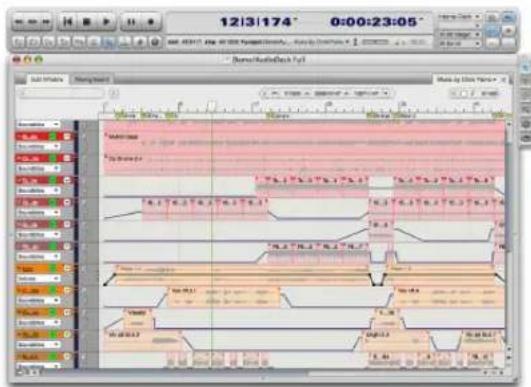Close the Show by Click Track panel with its x
Image resolution: width=531 pixels, height=387 pixels.
pyautogui.click(x=504, y=80)
